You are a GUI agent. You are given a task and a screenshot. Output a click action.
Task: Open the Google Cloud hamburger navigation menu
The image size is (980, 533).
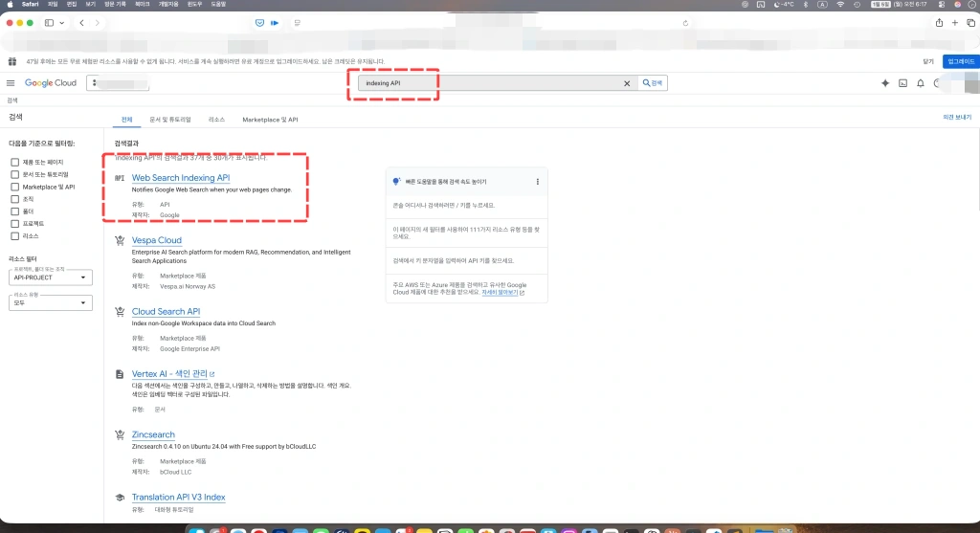click(11, 83)
